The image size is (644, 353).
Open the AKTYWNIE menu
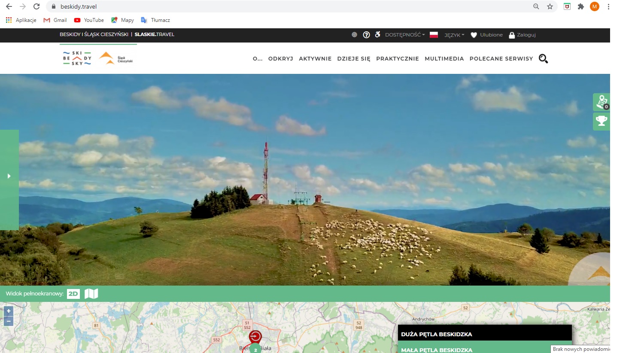click(x=315, y=59)
